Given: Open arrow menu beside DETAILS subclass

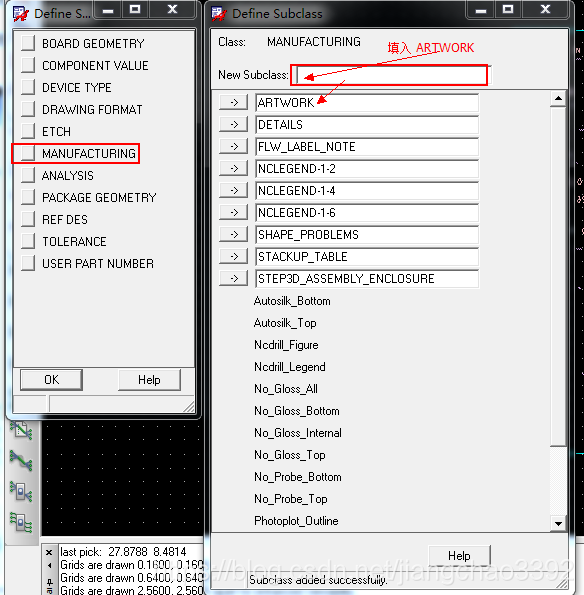Looking at the screenshot, I should point(234,124).
